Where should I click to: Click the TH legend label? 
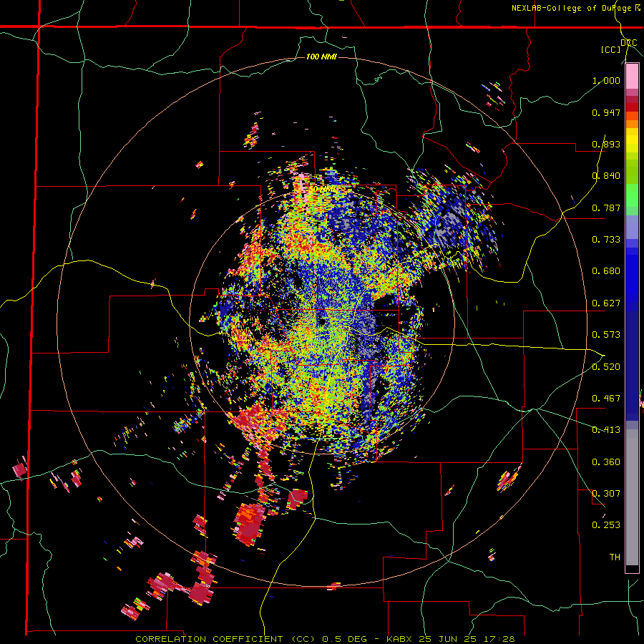615,557
